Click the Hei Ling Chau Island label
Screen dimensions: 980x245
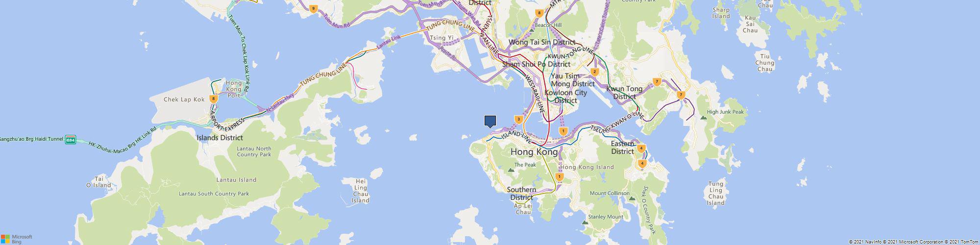coord(360,191)
